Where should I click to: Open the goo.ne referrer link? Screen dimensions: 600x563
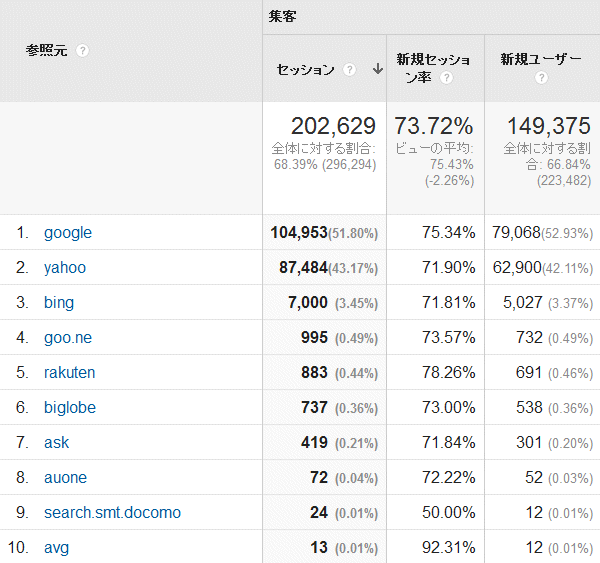click(68, 338)
